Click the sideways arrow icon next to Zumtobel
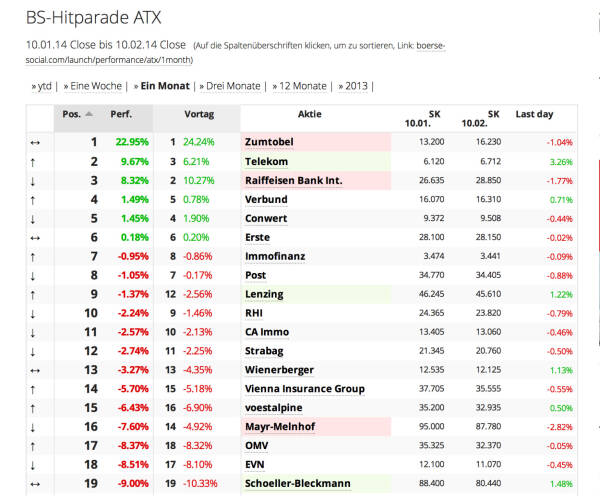The height and width of the screenshot is (496, 600). [35, 143]
